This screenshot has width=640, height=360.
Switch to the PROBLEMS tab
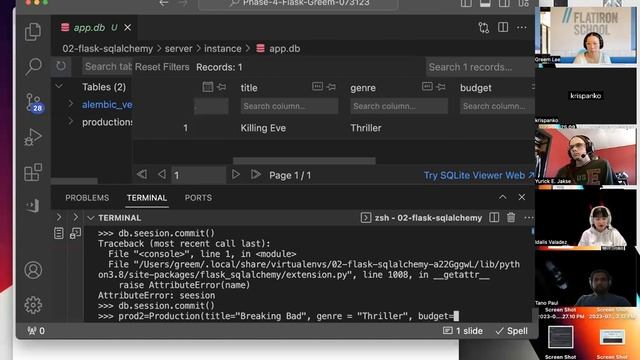(87, 198)
